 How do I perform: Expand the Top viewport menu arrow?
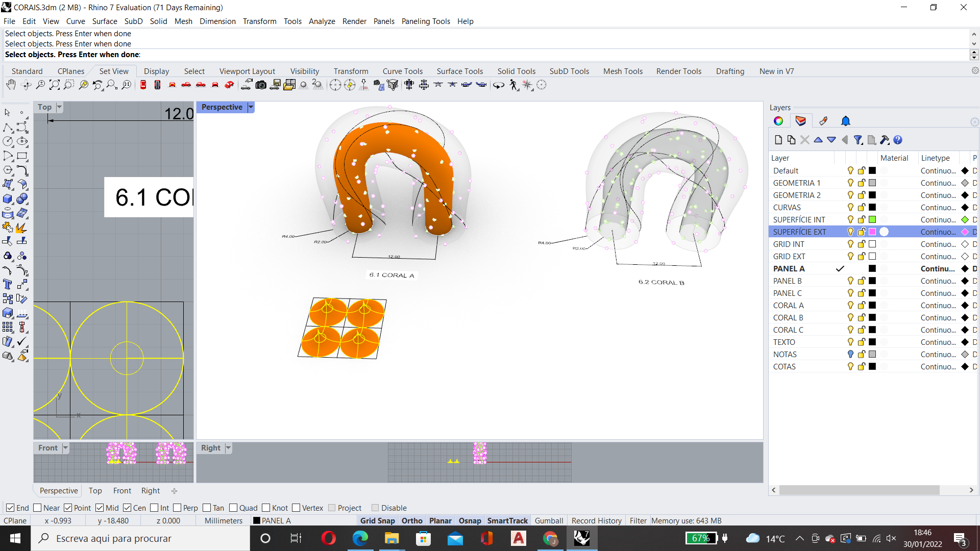click(59, 107)
